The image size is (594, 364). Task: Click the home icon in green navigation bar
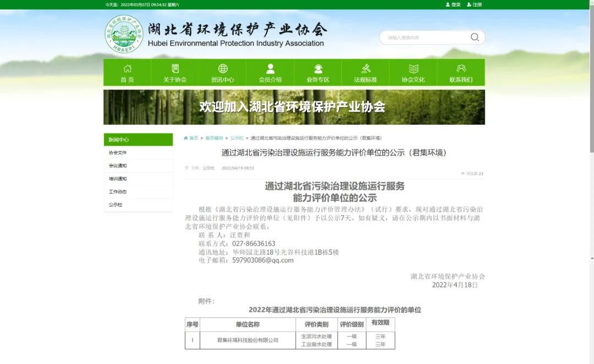(128, 69)
